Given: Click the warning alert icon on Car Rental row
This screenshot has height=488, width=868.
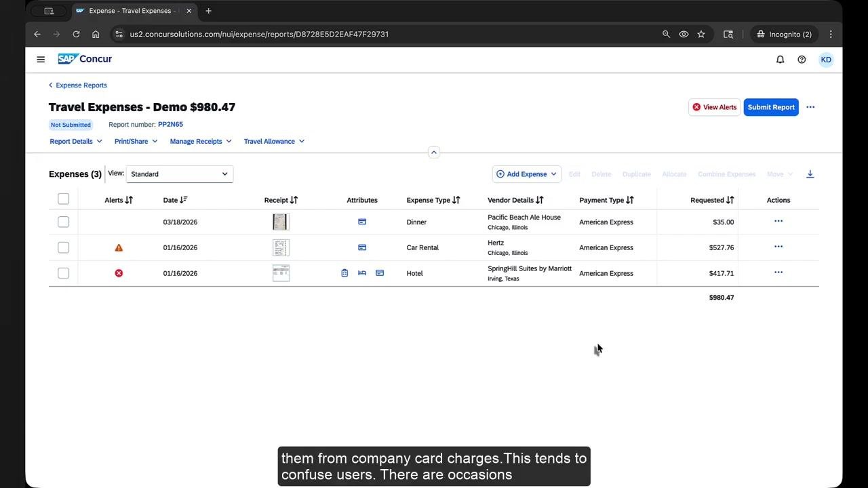Looking at the screenshot, I should [119, 247].
